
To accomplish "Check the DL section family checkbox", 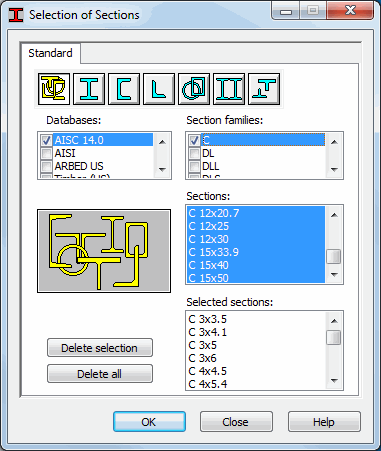I will pyautogui.click(x=194, y=153).
